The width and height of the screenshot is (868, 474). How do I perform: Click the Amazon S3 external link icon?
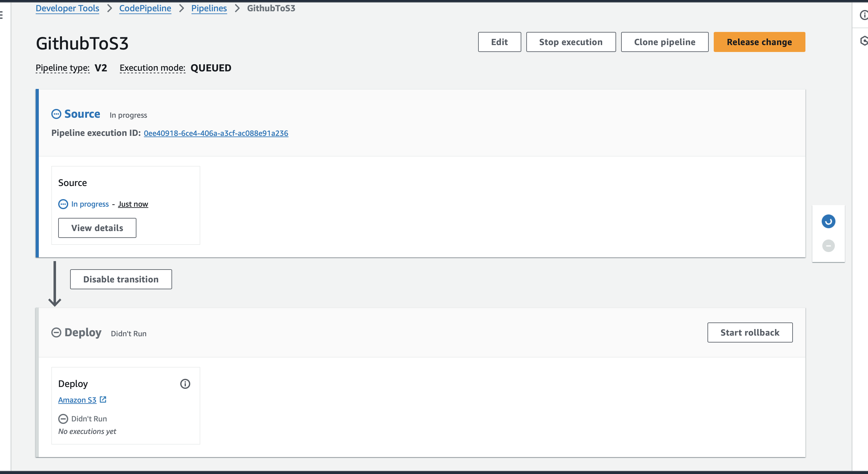pyautogui.click(x=103, y=400)
